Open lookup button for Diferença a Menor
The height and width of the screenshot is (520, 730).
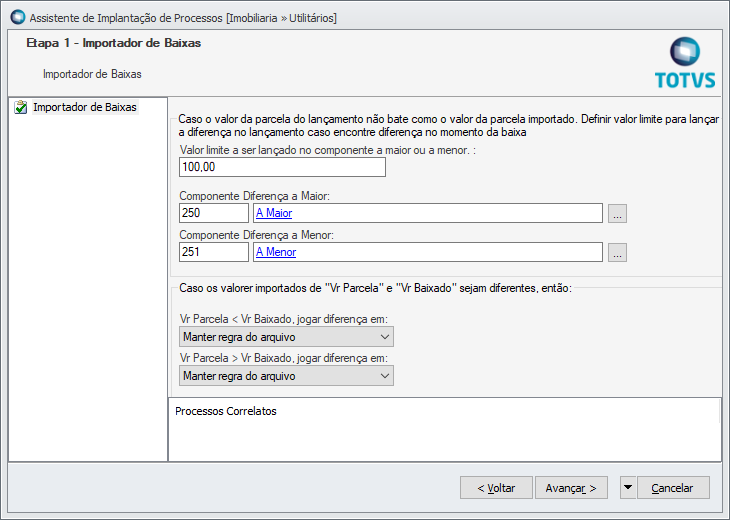click(617, 253)
